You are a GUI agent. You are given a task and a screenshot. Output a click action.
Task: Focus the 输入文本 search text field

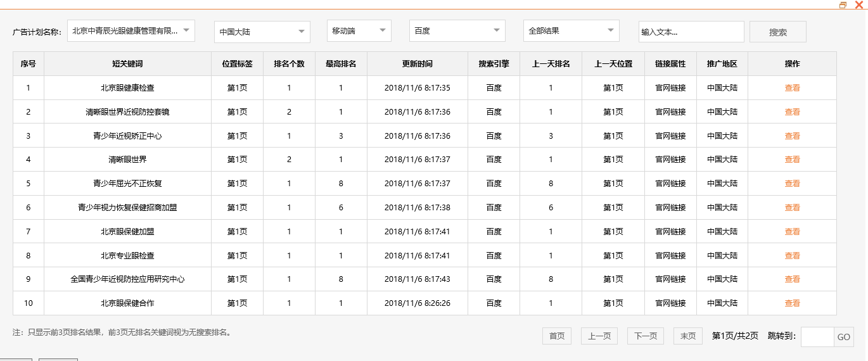click(x=691, y=32)
